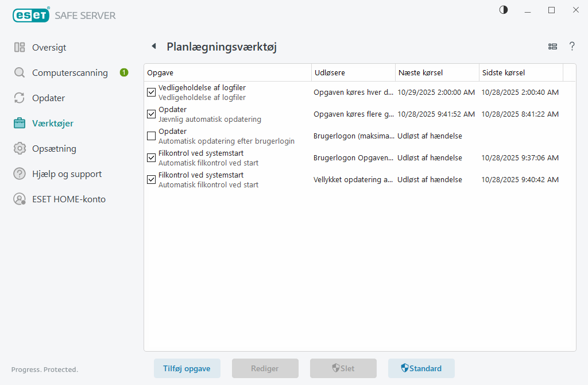Click the Tilføj opgave button
Screen dimensions: 588x385
click(x=187, y=368)
